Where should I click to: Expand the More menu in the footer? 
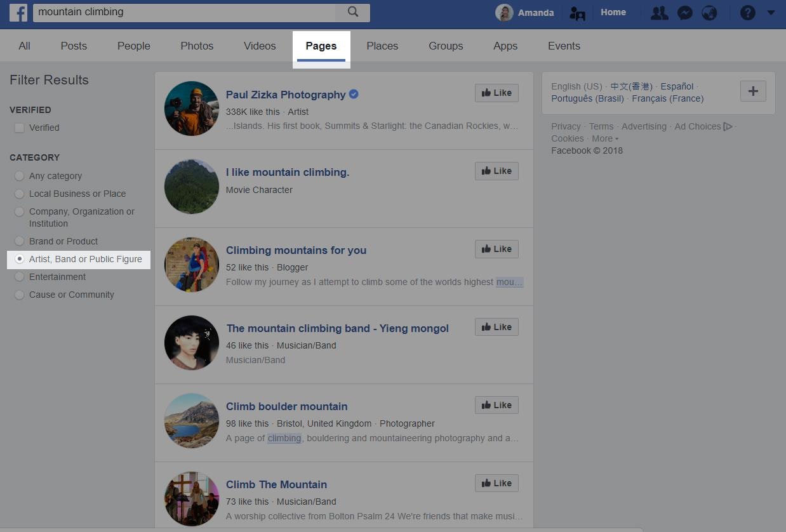coord(604,138)
